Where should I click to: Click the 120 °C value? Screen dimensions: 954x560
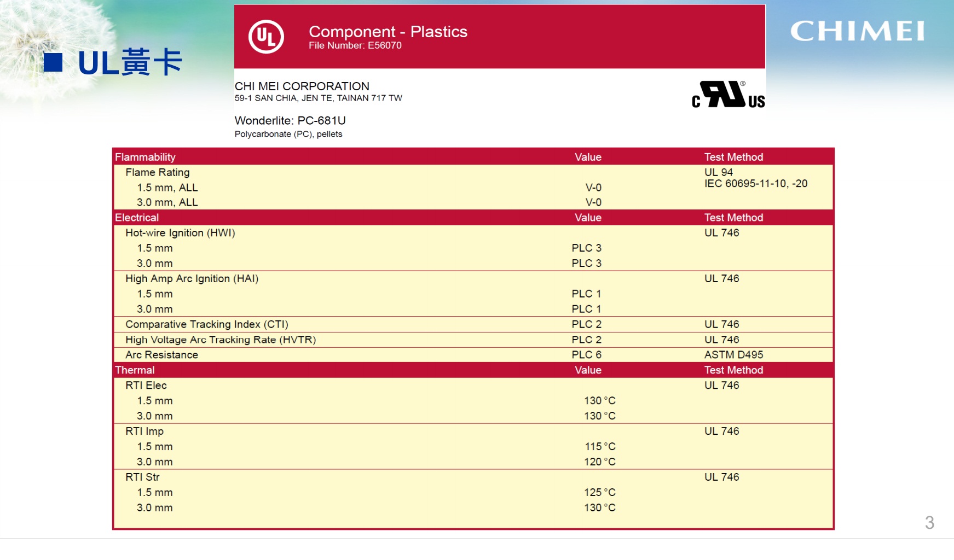click(x=600, y=462)
